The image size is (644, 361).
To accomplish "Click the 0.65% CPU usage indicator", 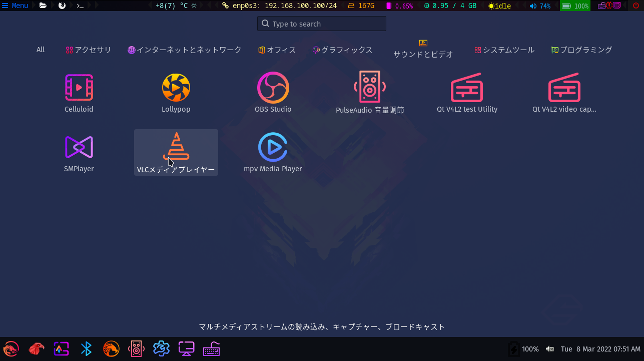I will click(x=399, y=6).
